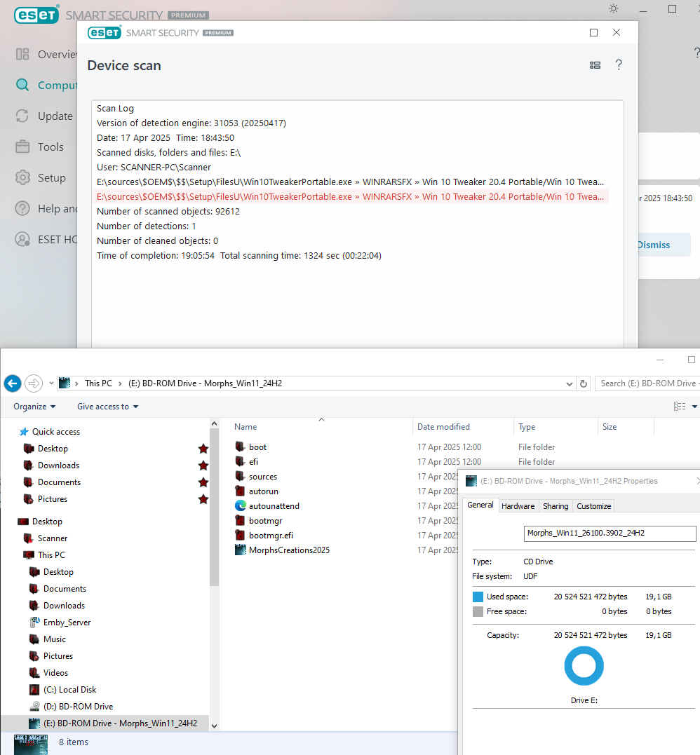
Task: Switch to the Customize tab in Properties
Action: (x=593, y=506)
